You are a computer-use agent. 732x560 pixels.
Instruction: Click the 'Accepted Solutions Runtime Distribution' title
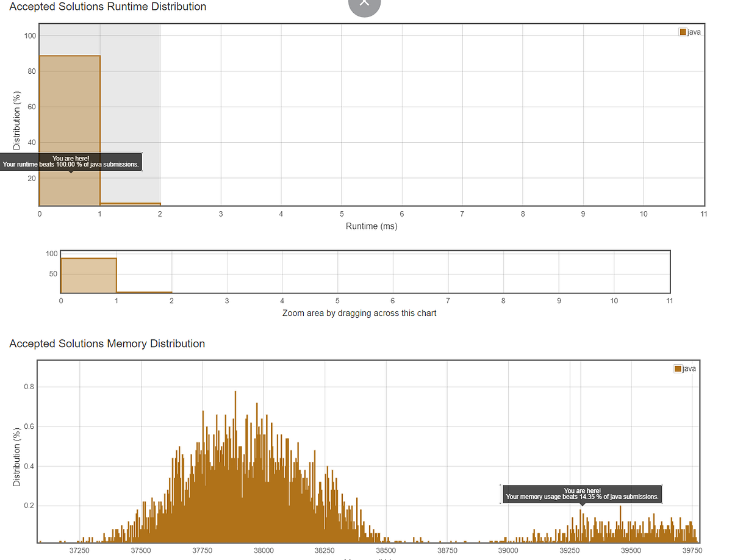(x=107, y=7)
